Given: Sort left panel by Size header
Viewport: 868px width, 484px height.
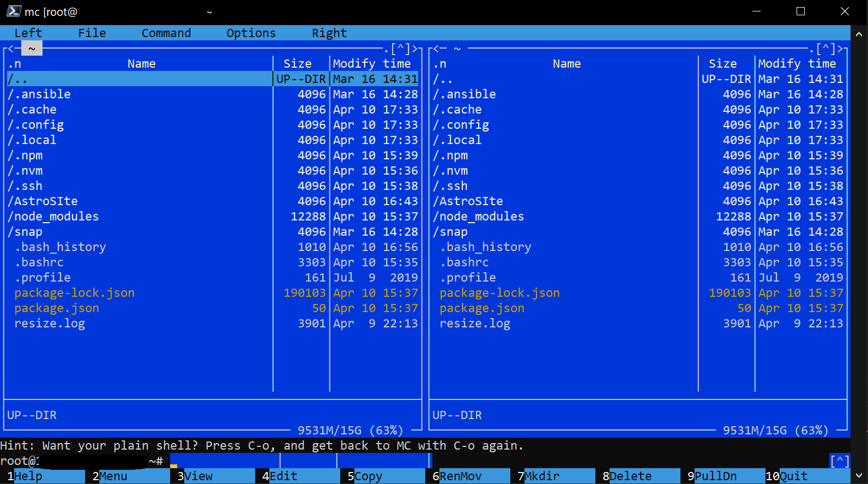Looking at the screenshot, I should pyautogui.click(x=297, y=64).
